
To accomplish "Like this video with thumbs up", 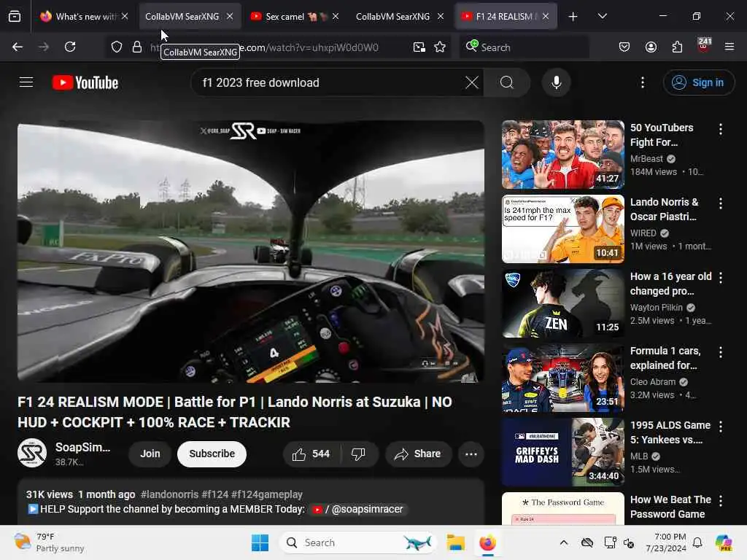I will tap(311, 454).
